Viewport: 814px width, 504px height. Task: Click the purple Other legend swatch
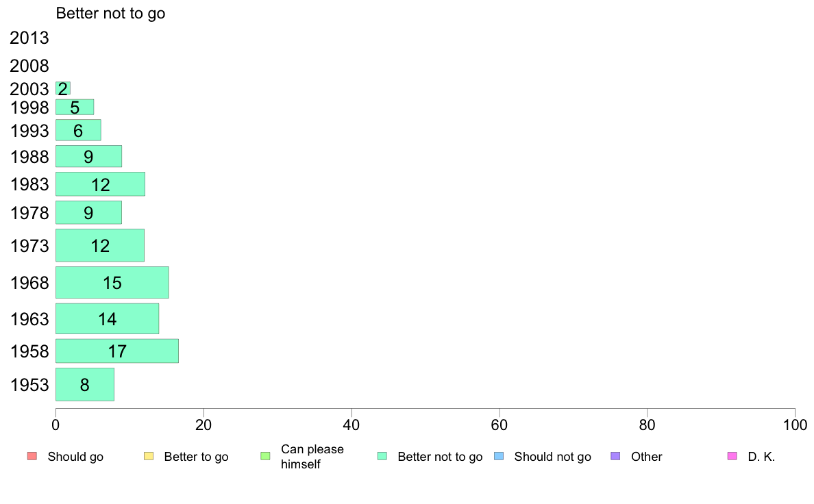pos(615,456)
